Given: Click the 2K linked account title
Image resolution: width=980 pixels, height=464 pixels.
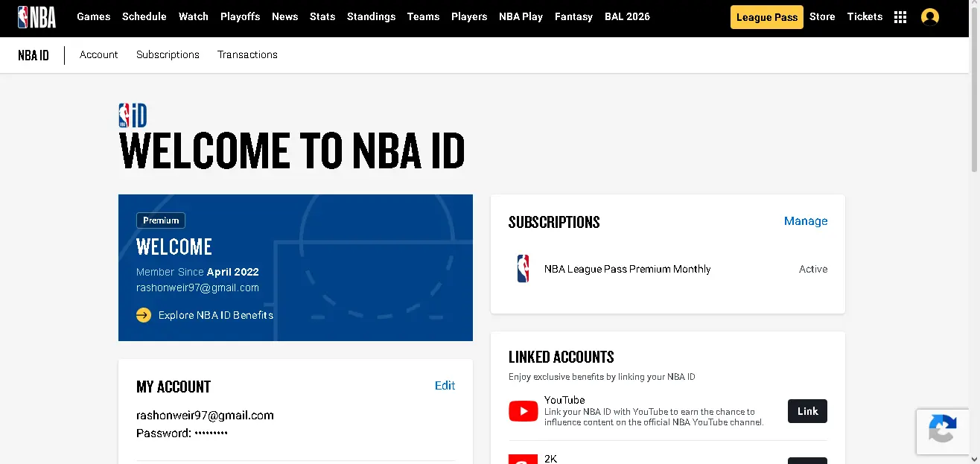Looking at the screenshot, I should (550, 459).
